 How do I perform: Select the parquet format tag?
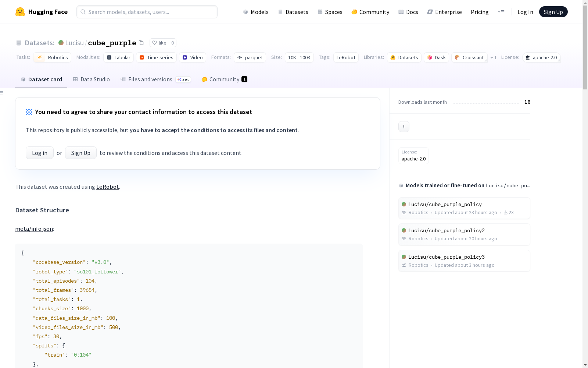[250, 57]
